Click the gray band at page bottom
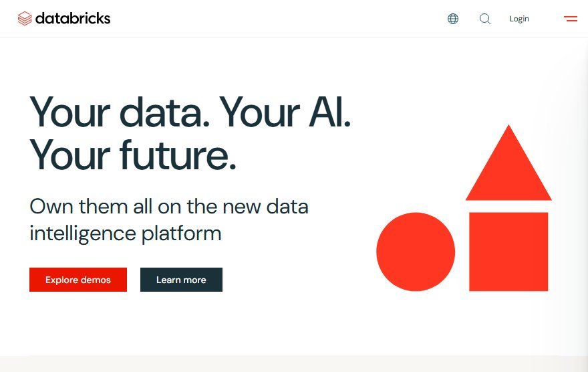This screenshot has width=588, height=372. click(294, 364)
